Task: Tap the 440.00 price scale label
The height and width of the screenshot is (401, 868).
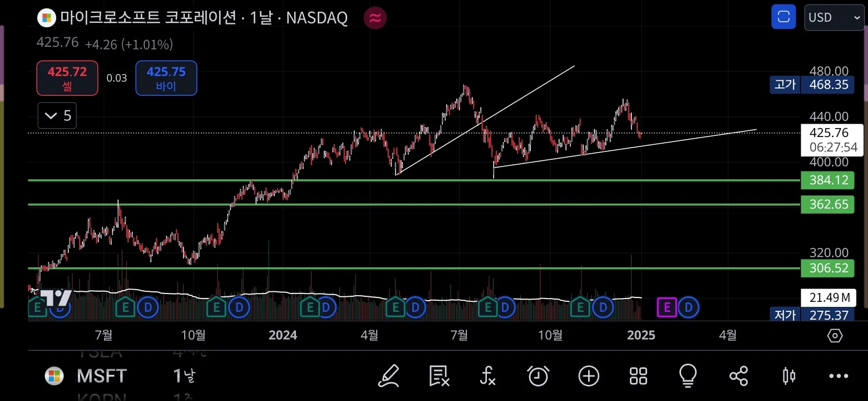Action: 829,116
